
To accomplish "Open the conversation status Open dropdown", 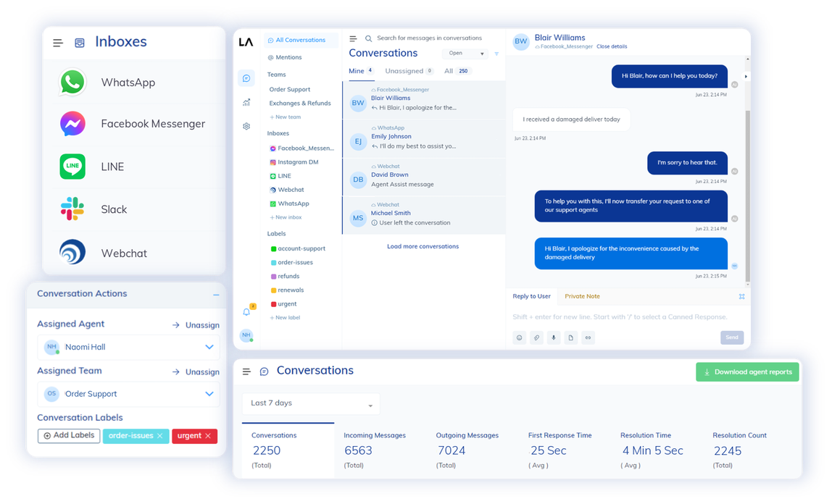I will (465, 53).
